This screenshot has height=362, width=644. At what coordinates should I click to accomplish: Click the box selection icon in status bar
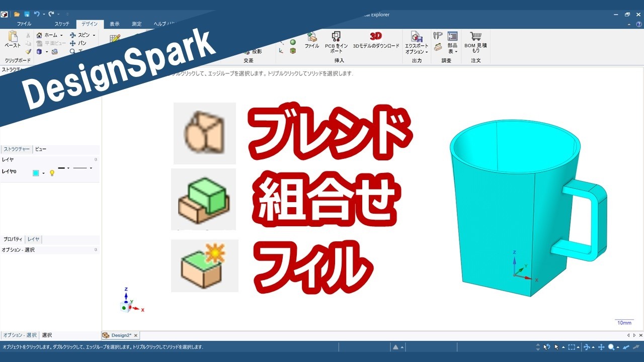coord(572,347)
